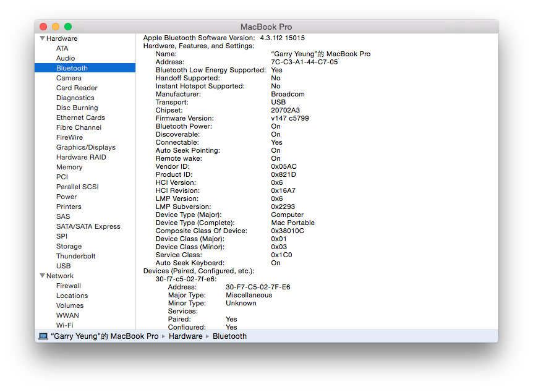Select Volumes under Network

coord(70,305)
